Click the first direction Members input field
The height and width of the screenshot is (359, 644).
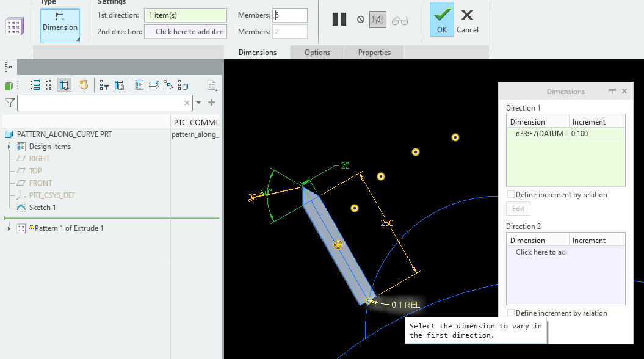[x=289, y=15]
